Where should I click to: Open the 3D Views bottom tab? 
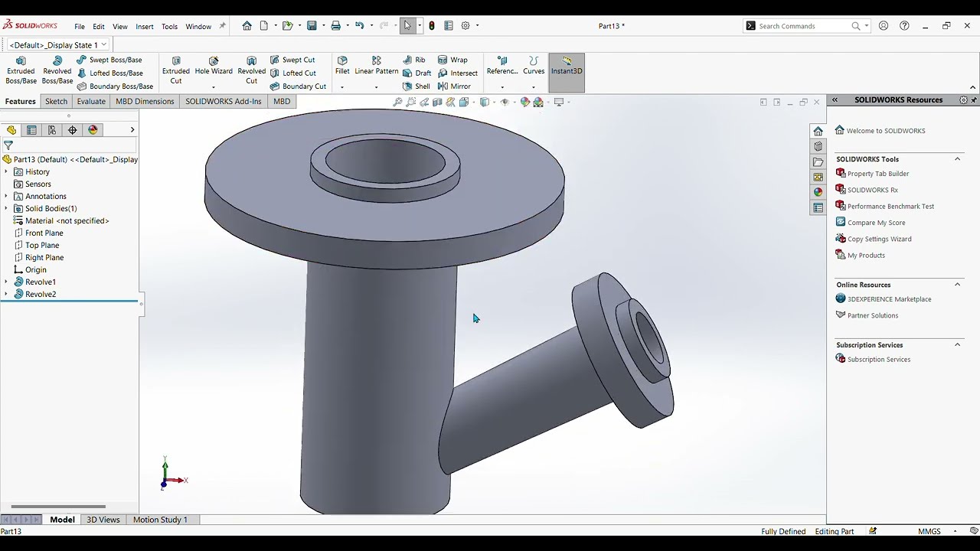tap(103, 520)
